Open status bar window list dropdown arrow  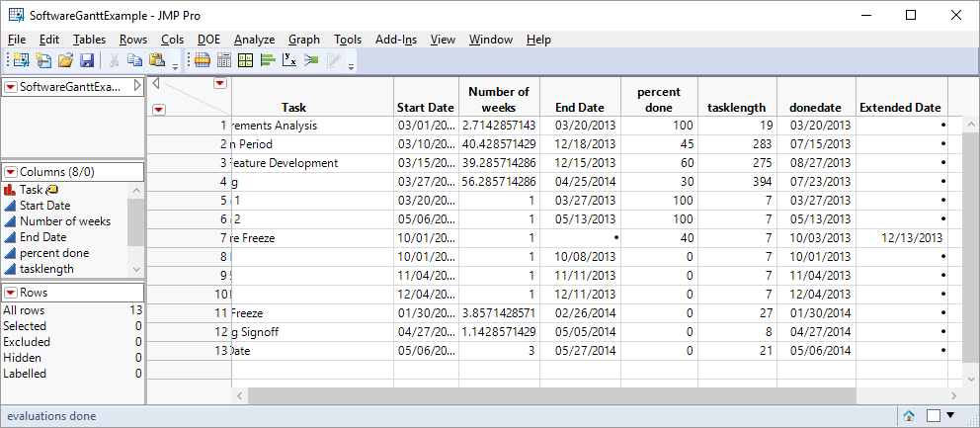[x=951, y=415]
